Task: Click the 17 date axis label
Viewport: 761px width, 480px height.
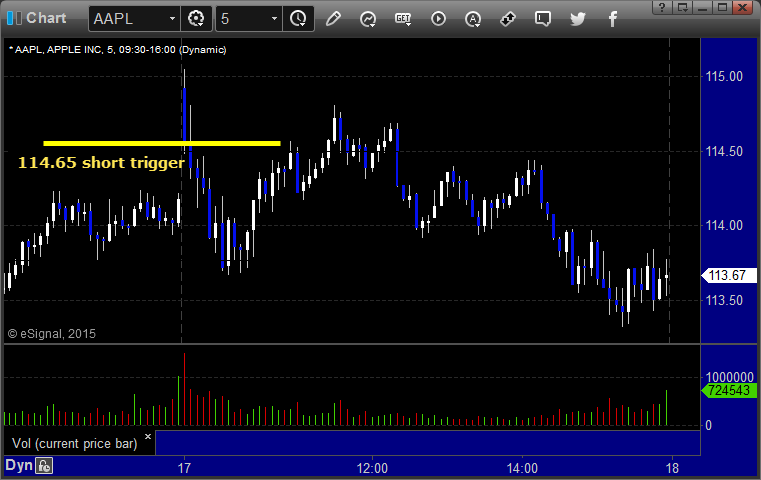Action: 184,468
